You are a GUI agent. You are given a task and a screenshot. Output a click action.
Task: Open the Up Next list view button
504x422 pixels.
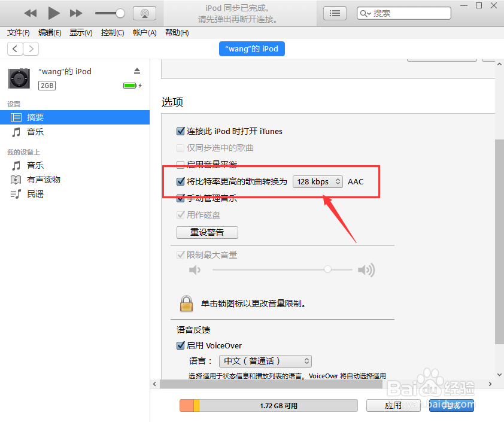click(x=335, y=13)
